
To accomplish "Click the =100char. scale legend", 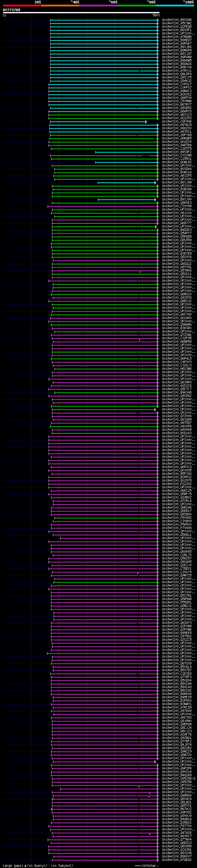I will pos(146,865).
